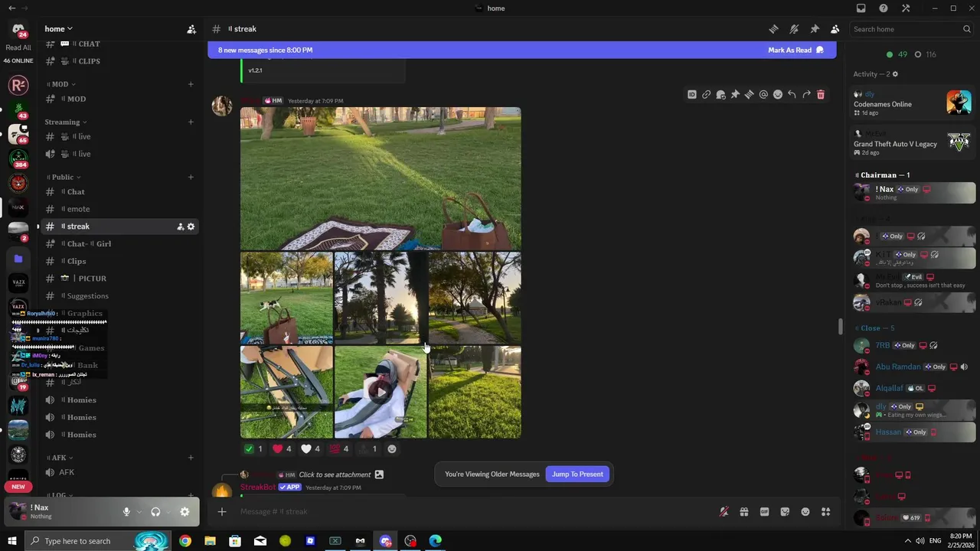This screenshot has height=551, width=980.
Task: Edit streak channel settings gear
Action: pyautogui.click(x=191, y=227)
